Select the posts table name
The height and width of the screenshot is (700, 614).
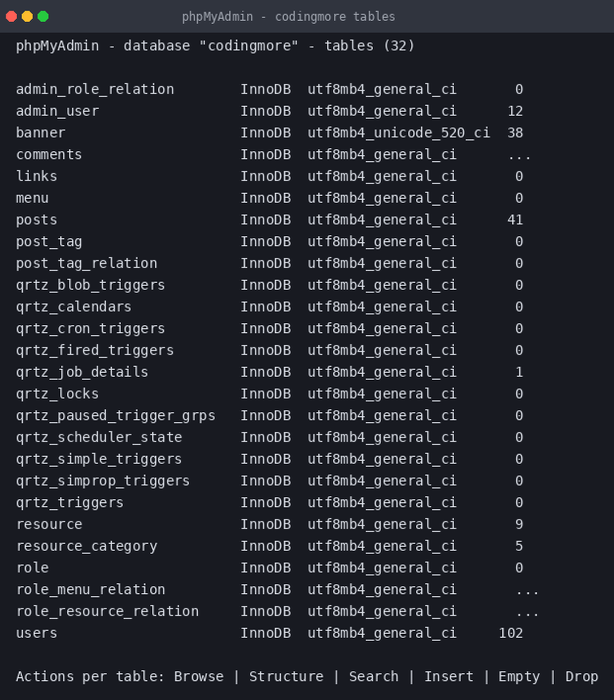pyautogui.click(x=37, y=220)
